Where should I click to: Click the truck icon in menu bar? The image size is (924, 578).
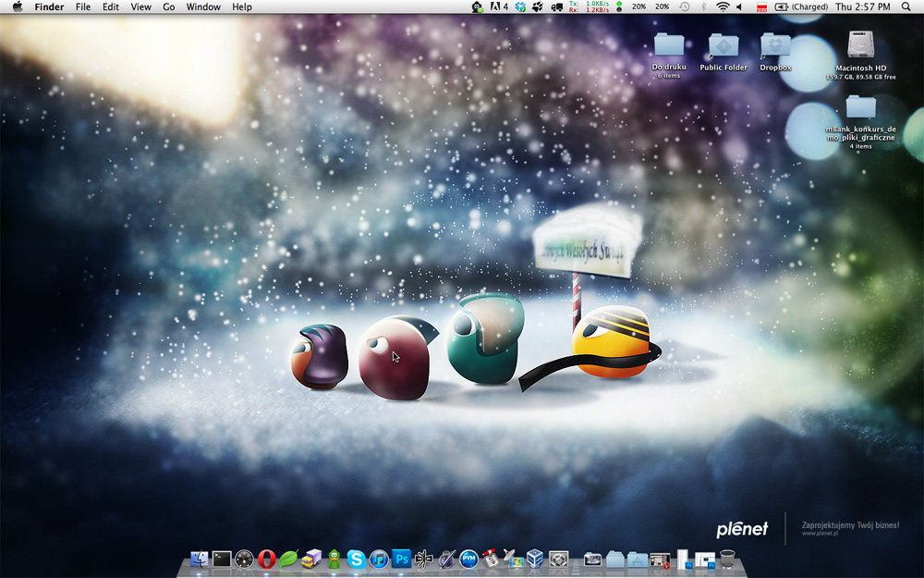pyautogui.click(x=556, y=6)
